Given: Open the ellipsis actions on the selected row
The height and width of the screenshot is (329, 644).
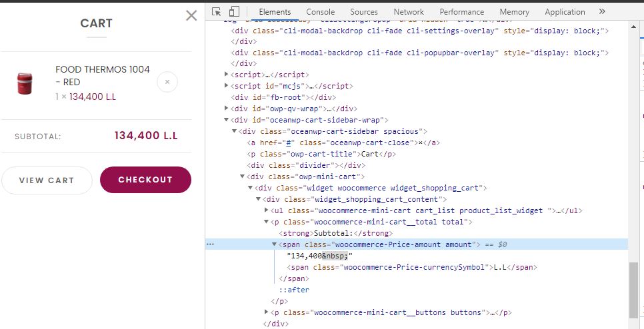Looking at the screenshot, I should (x=210, y=244).
